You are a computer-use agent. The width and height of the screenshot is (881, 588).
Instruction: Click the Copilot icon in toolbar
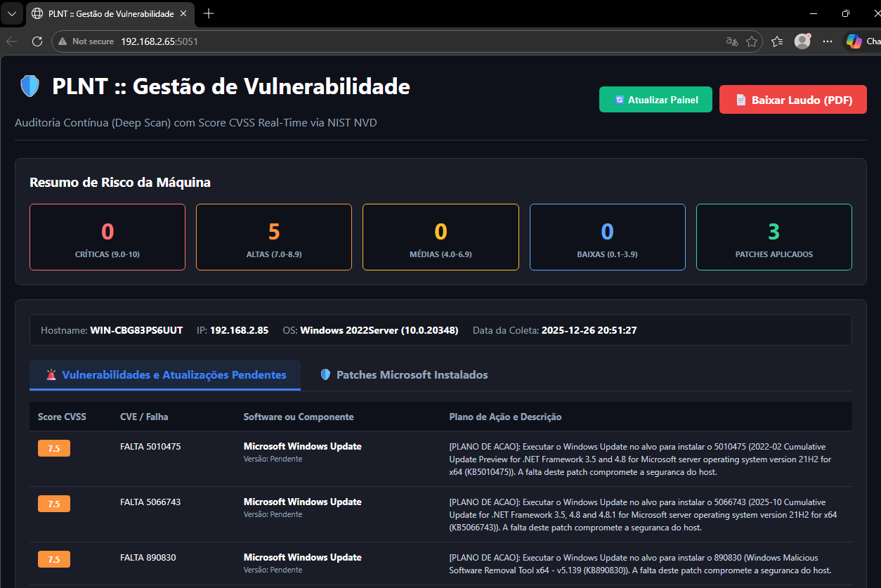[854, 41]
